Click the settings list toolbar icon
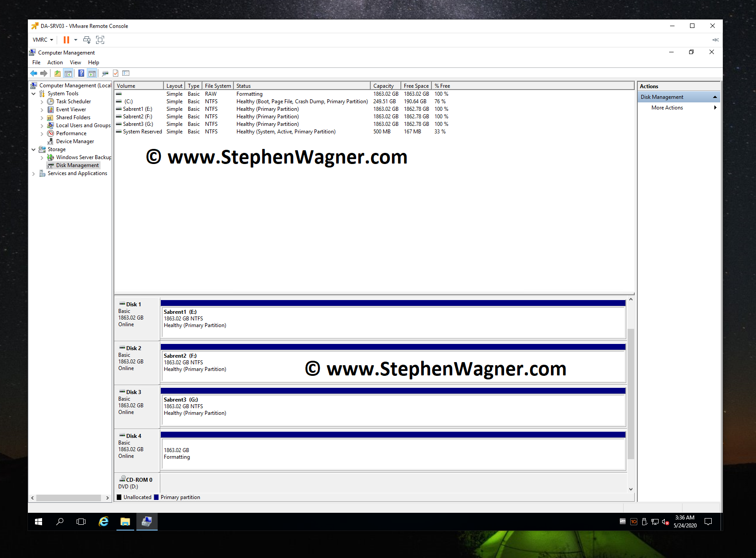The height and width of the screenshot is (558, 756). click(x=126, y=73)
